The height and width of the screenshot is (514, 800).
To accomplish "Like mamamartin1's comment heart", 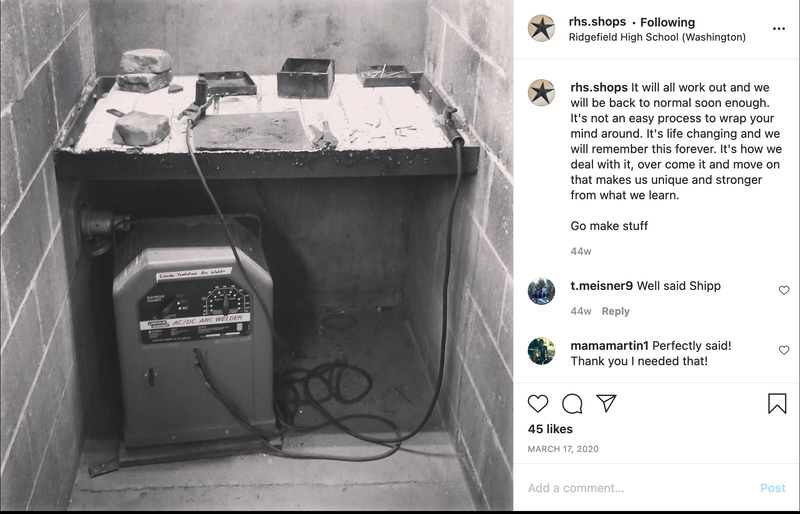I will pos(784,350).
